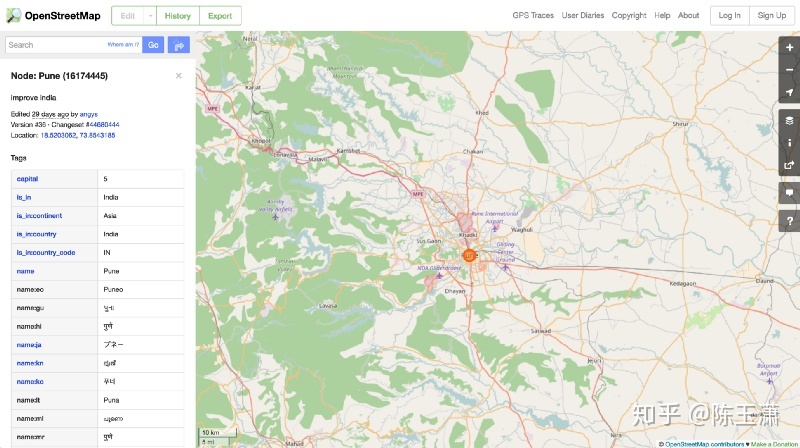The width and height of the screenshot is (800, 448).
Task: Show my location with the arrow control
Action: click(x=789, y=92)
